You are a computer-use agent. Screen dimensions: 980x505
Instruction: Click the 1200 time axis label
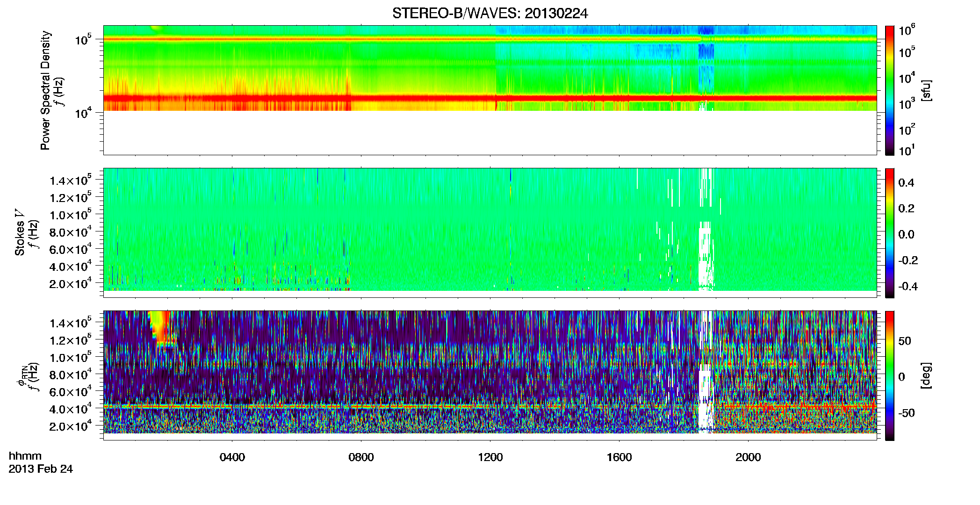point(490,457)
